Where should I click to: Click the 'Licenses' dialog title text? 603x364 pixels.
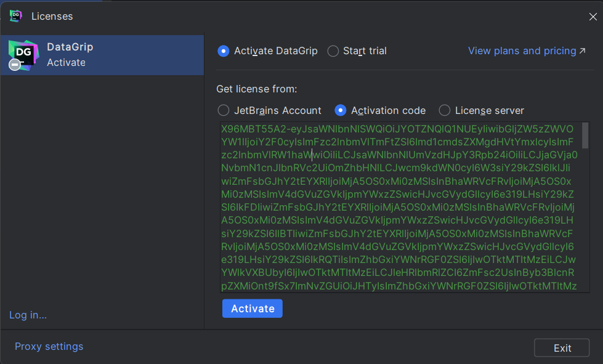[x=52, y=17]
